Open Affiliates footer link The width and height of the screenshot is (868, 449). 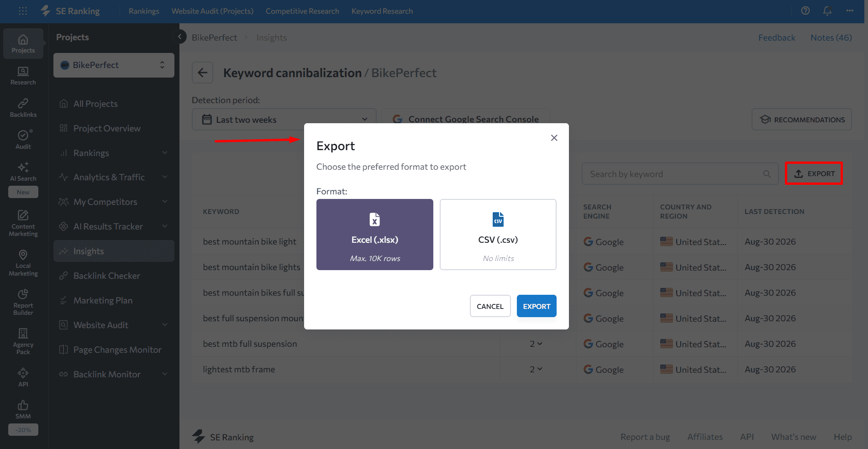[x=705, y=437]
